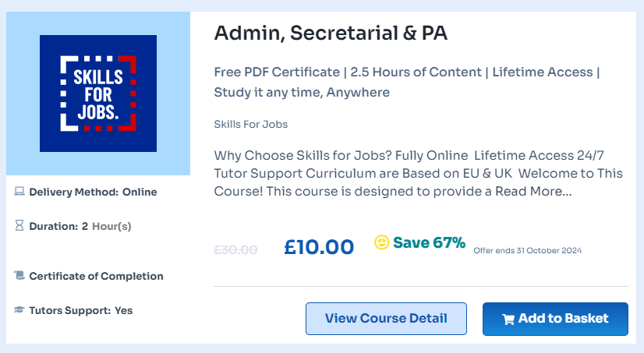The image size is (644, 353).
Task: Click the Duration: 2 Hour(s) label
Action: coord(80,227)
